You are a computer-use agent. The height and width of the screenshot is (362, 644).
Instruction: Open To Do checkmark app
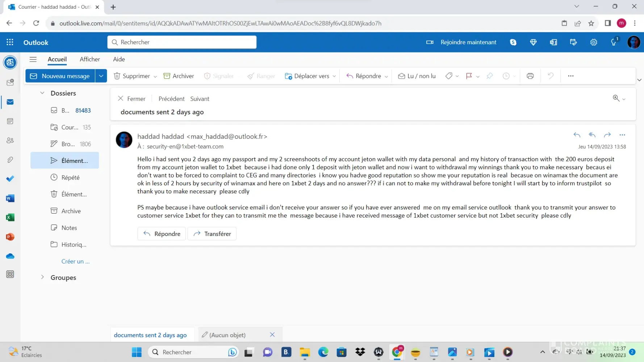tap(10, 179)
